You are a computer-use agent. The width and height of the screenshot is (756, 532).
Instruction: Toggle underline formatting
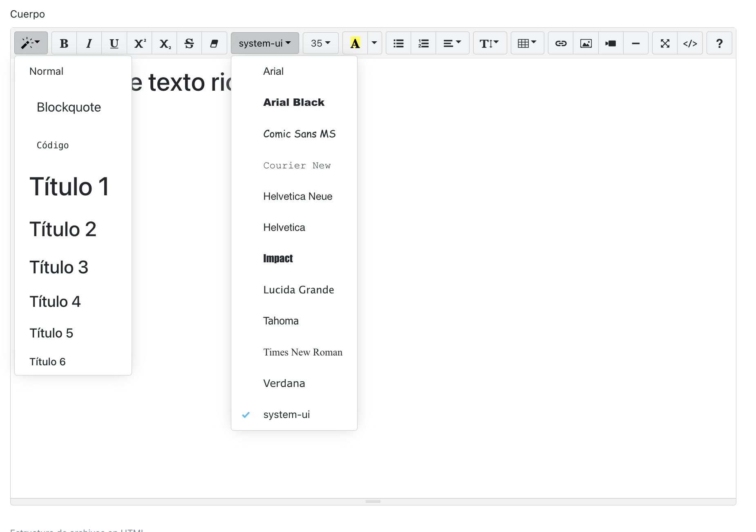(x=114, y=43)
